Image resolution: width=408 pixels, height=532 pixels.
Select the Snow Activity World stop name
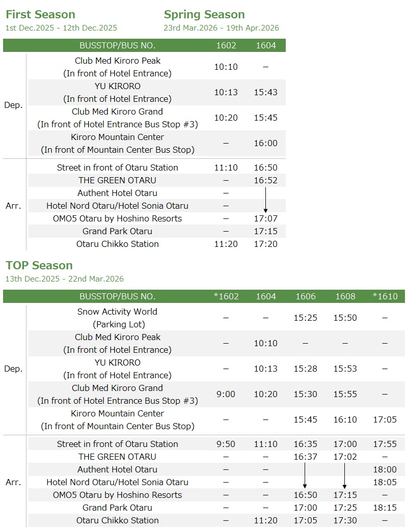point(117,312)
